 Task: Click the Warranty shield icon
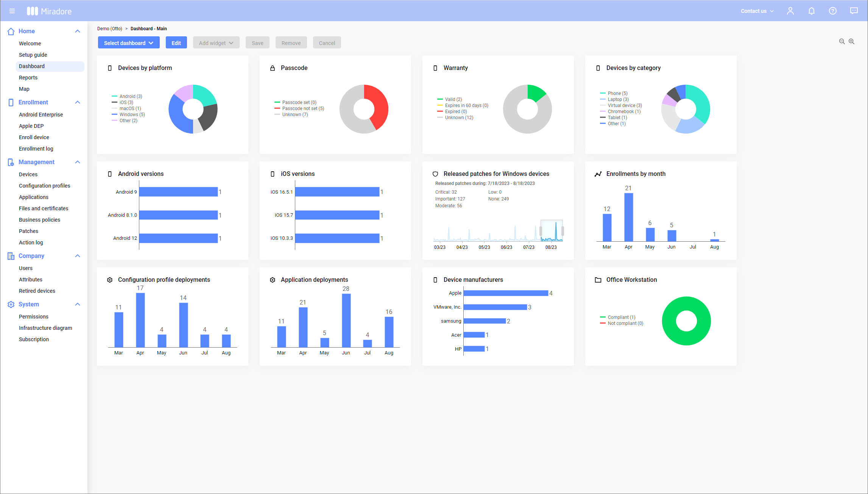[435, 68]
